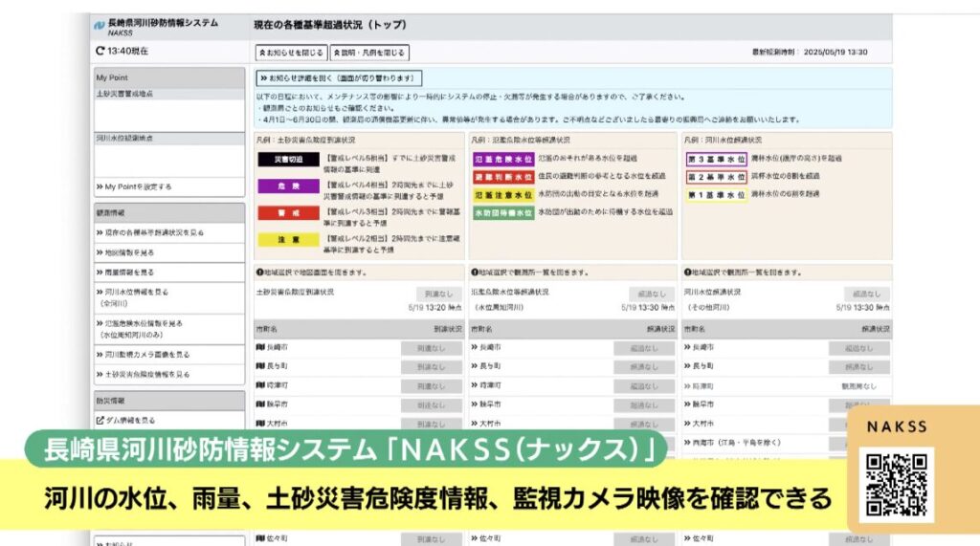This screenshot has width=980, height=546.
Task: Click 土砂災害警戒地点 section header
Action: pos(169,94)
